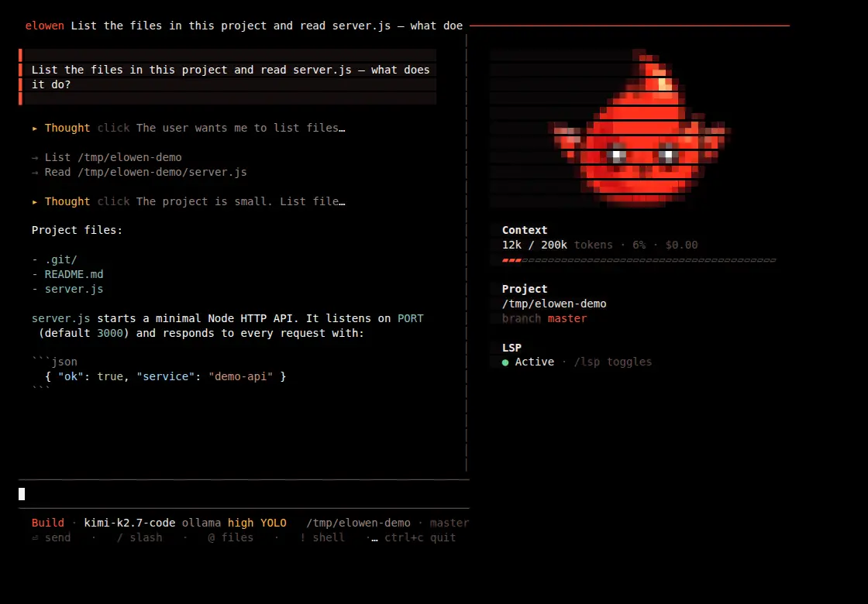This screenshot has width=868, height=604.
Task: Click the green LSP Active status dot
Action: 505,362
